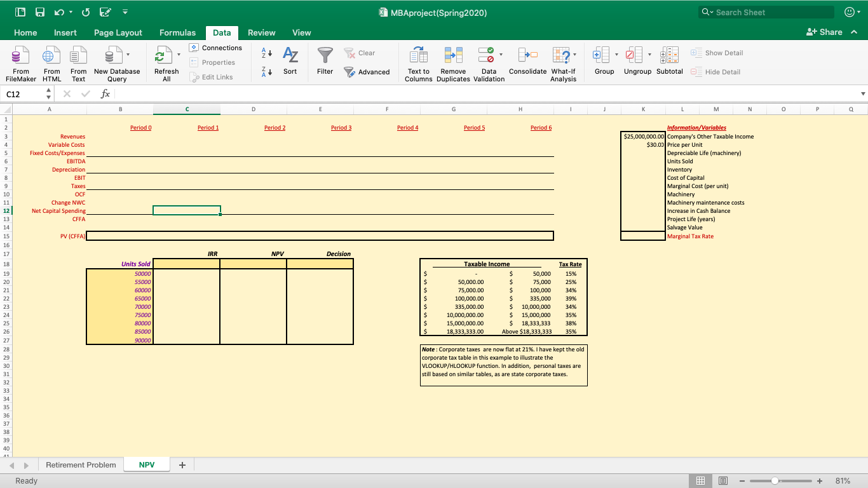Open the Insert tab

click(65, 32)
